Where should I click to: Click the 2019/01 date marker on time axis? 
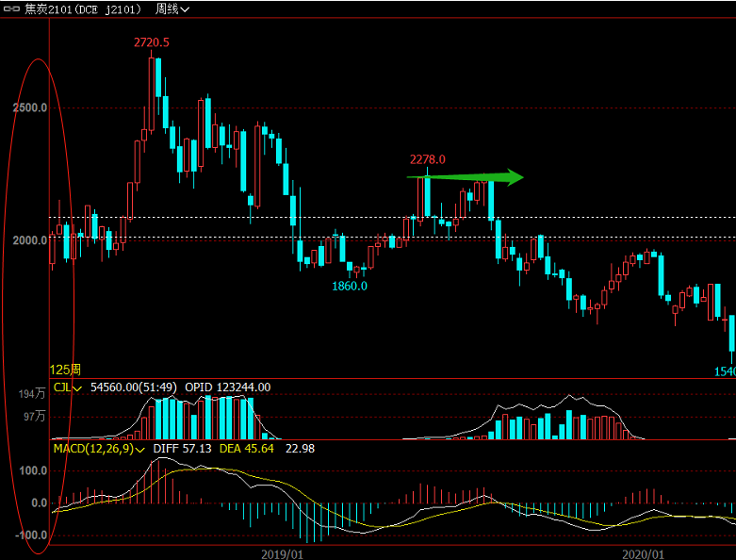pos(281,552)
